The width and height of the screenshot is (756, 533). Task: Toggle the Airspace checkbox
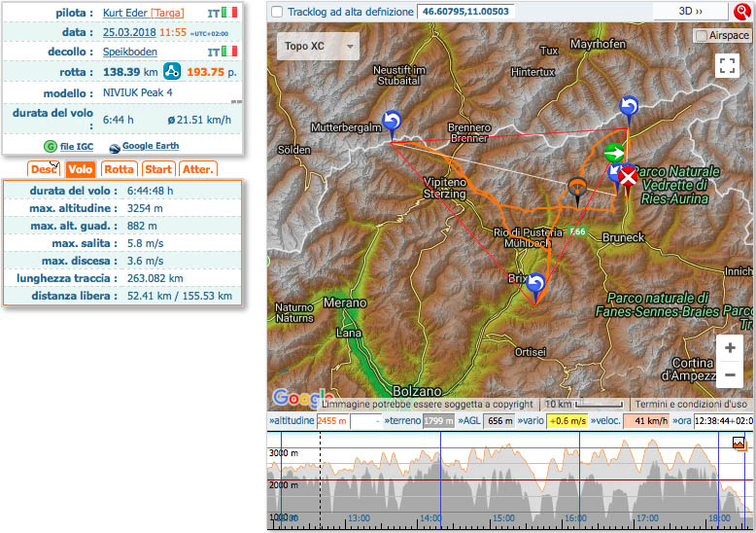pos(702,35)
